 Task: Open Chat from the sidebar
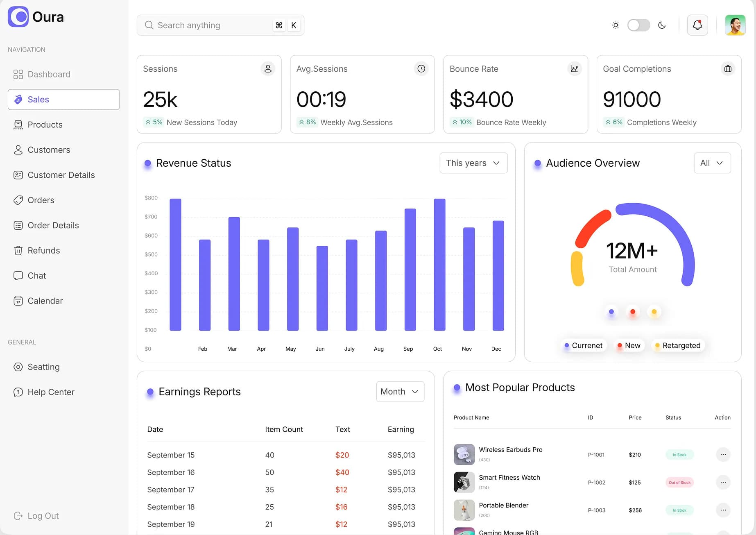click(x=36, y=275)
